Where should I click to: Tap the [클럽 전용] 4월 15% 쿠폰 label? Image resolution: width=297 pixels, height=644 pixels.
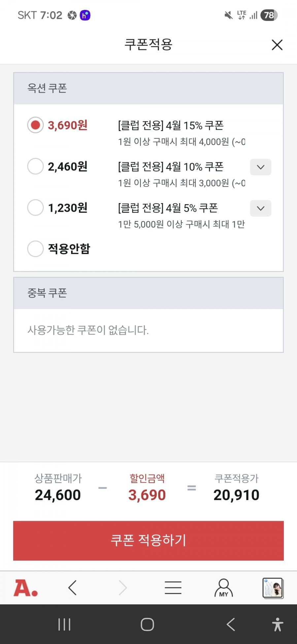pos(171,125)
